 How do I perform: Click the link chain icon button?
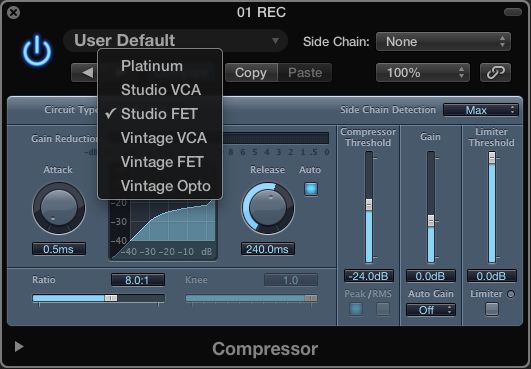495,72
